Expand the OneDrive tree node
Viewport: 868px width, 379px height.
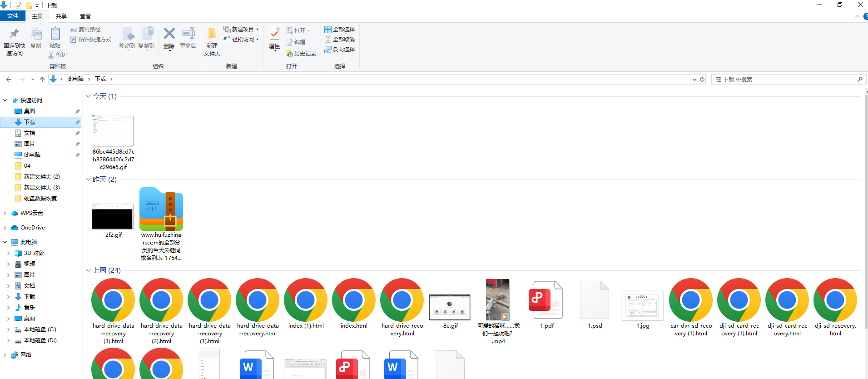click(x=5, y=228)
